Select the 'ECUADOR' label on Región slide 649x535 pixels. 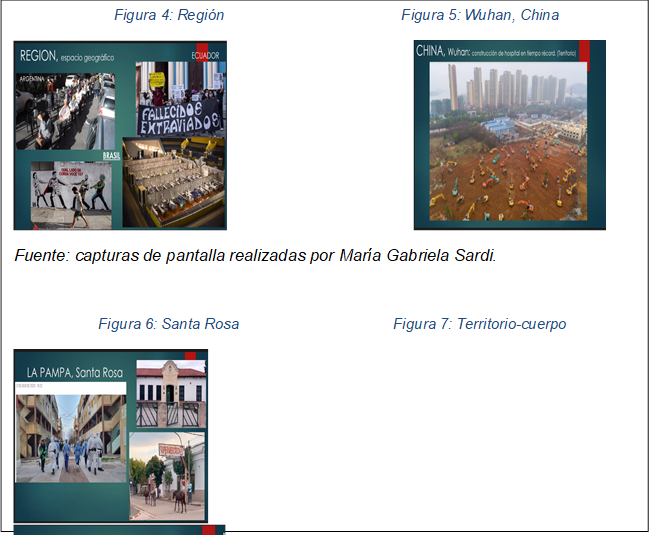(x=205, y=54)
